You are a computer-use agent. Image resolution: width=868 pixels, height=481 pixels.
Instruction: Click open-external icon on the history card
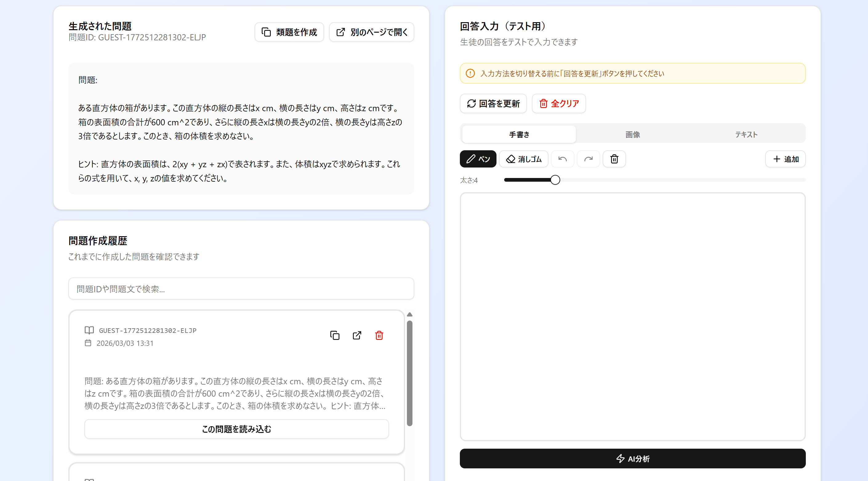pos(357,335)
